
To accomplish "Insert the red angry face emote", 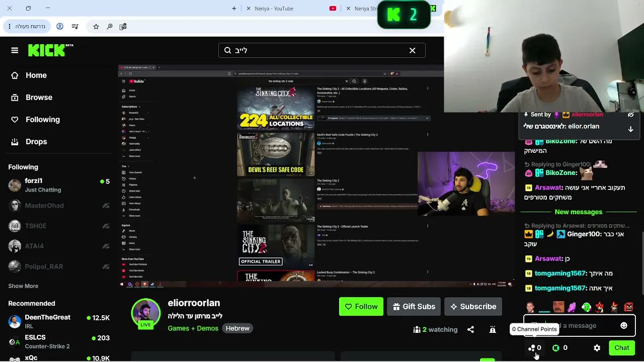I will 628,307.
